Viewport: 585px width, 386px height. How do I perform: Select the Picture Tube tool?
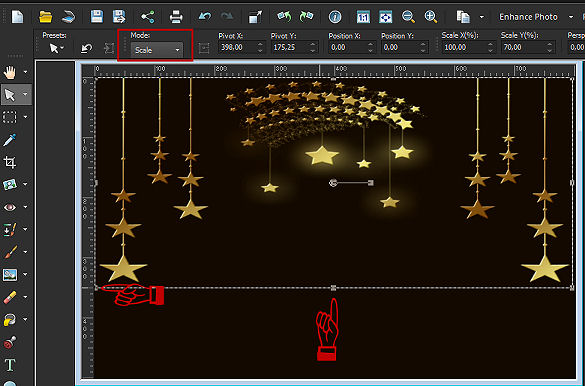click(10, 342)
